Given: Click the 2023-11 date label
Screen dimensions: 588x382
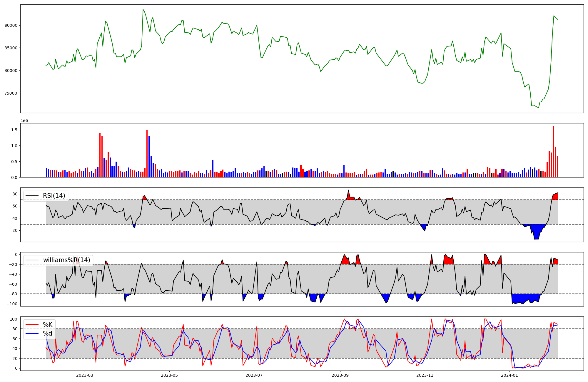Looking at the screenshot, I should [x=425, y=375].
